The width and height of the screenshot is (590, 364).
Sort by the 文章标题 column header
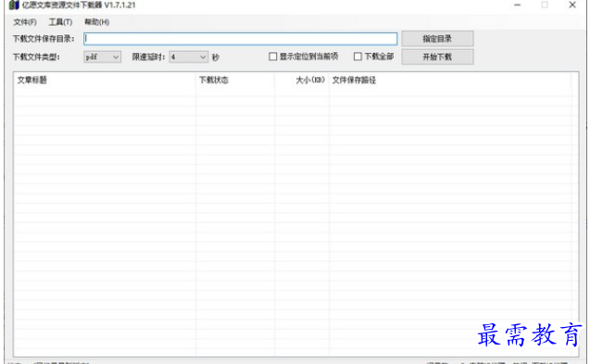(105, 80)
